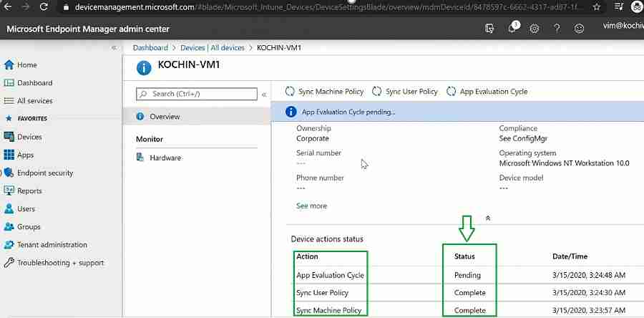Open the browser media control icon

click(619, 7)
